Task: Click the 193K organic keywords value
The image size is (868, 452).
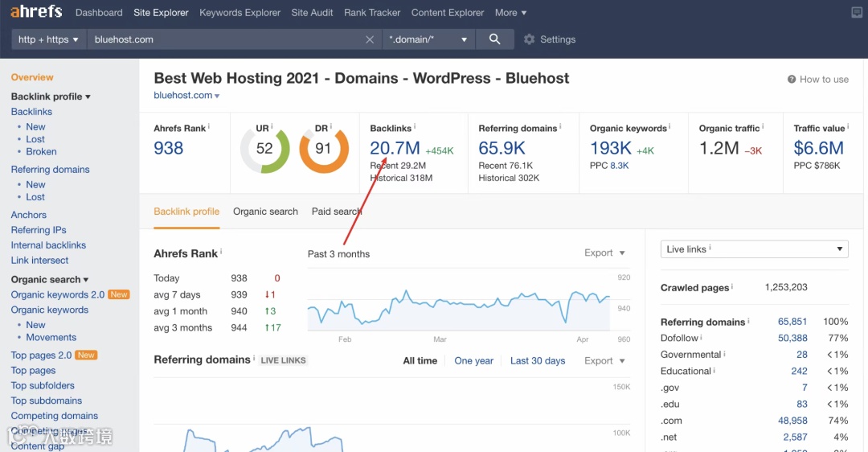Action: click(611, 148)
